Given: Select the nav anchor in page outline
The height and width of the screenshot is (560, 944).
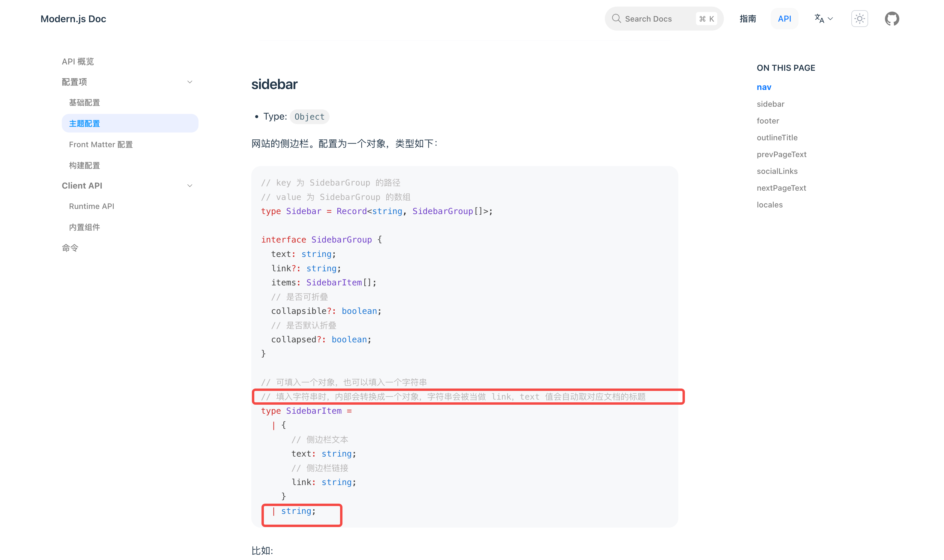Looking at the screenshot, I should 763,87.
